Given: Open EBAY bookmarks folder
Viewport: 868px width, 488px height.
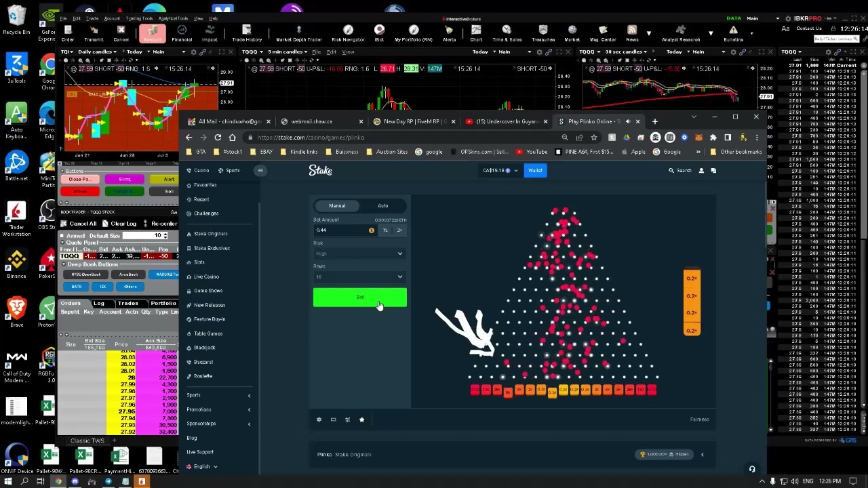Looking at the screenshot, I should tap(262, 152).
